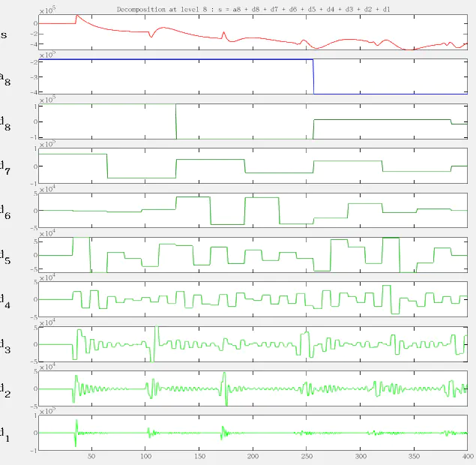Screen dimensions: 476x465
Task: Click x-axis tick label '50'
Action: [91, 456]
